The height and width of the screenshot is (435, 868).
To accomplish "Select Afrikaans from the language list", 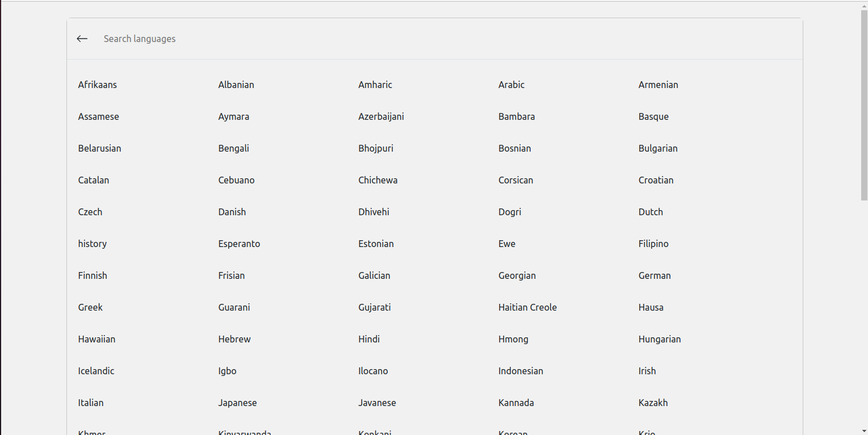I will click(98, 85).
